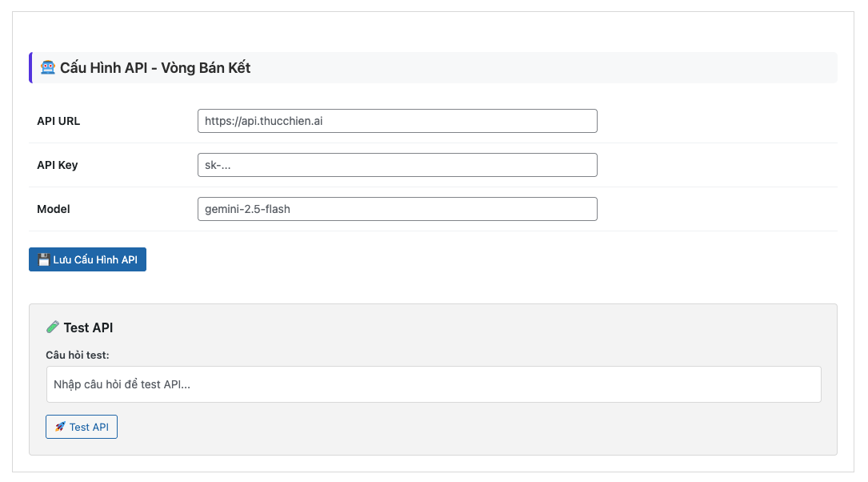Click the Câu hỏi test label
This screenshot has height=482, width=868.
pyautogui.click(x=78, y=355)
